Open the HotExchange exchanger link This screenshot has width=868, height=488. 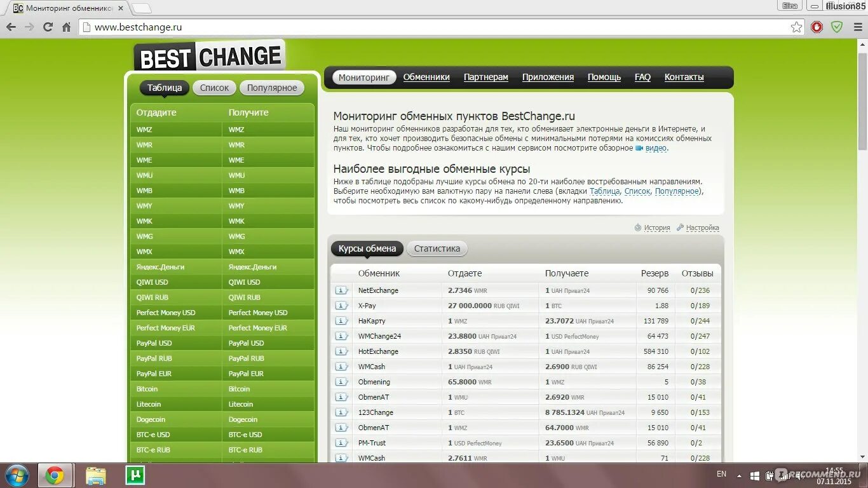(378, 351)
